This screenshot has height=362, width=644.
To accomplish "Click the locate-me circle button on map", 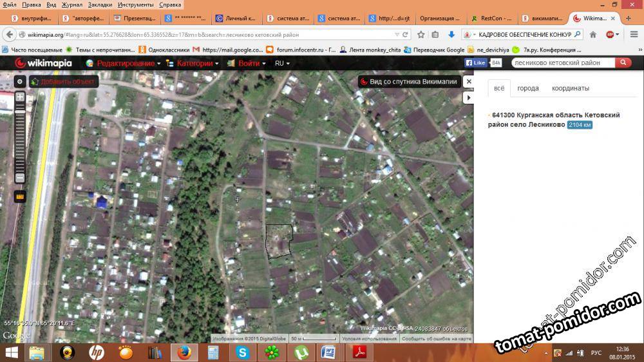I will 20,82.
